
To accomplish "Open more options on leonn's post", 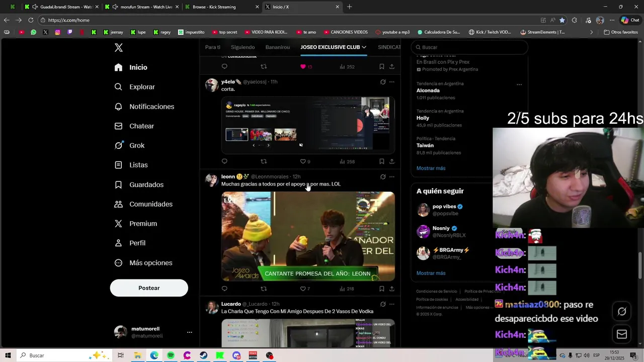I will pos(392,177).
